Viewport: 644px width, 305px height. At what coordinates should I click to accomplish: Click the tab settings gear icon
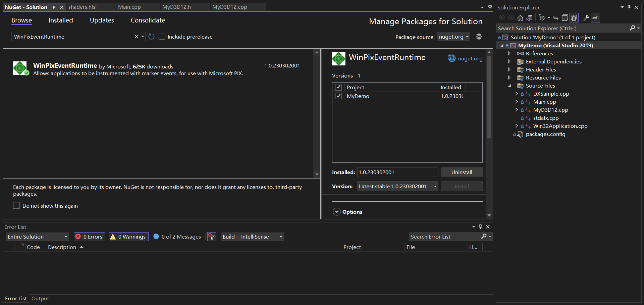(490, 7)
